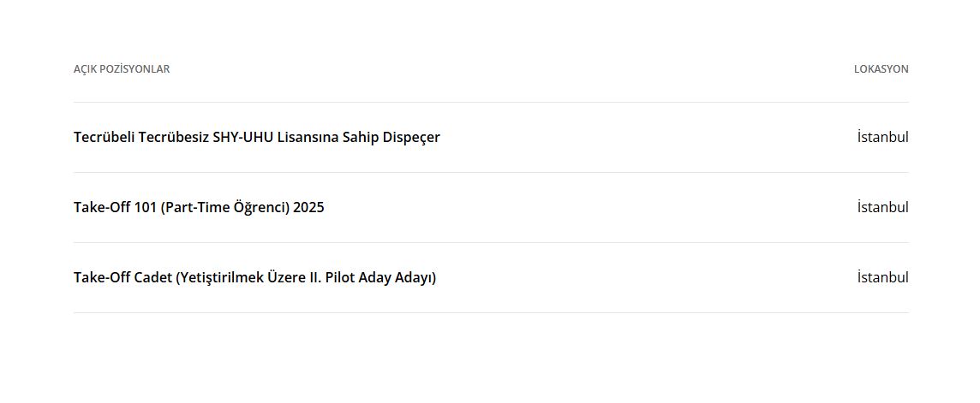Click 'Lisansına Sahip' in the first job title

point(327,137)
